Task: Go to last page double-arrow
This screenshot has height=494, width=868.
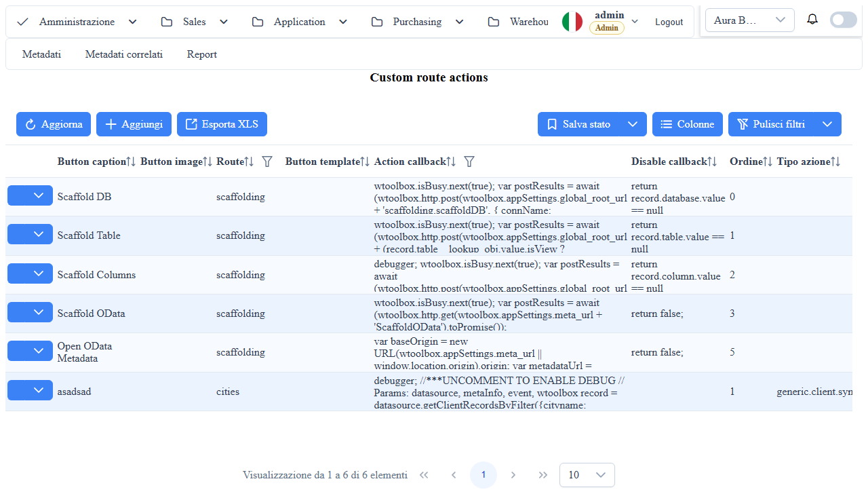Action: click(543, 475)
